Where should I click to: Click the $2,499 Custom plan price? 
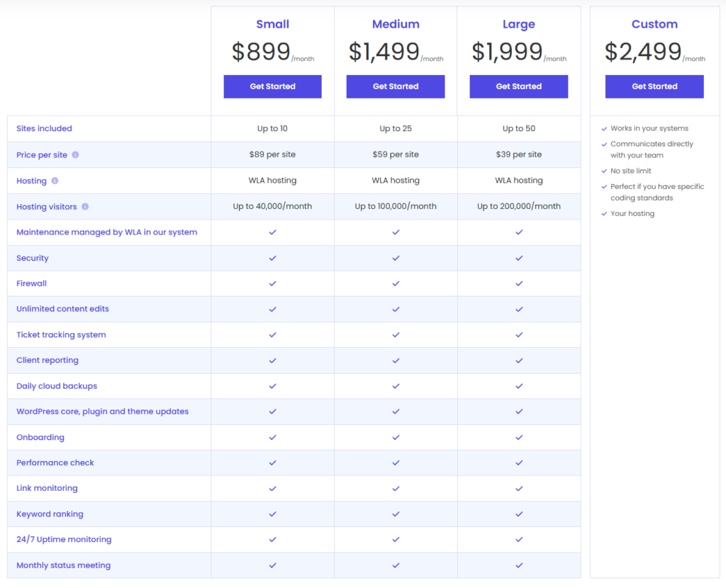(642, 51)
